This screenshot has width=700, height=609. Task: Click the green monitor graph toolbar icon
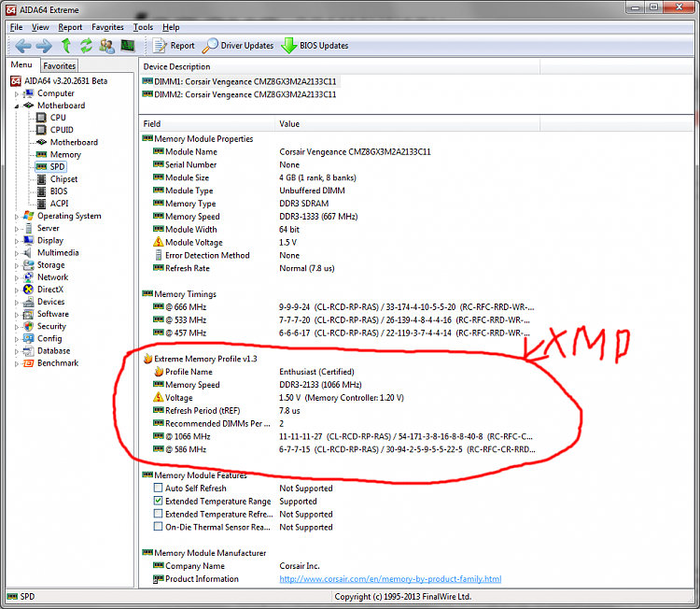click(x=128, y=46)
